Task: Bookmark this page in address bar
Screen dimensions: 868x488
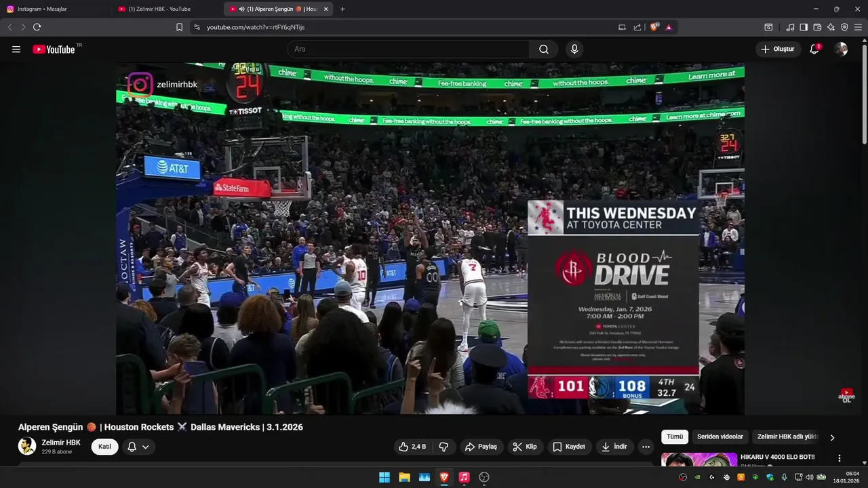Action: pyautogui.click(x=179, y=27)
